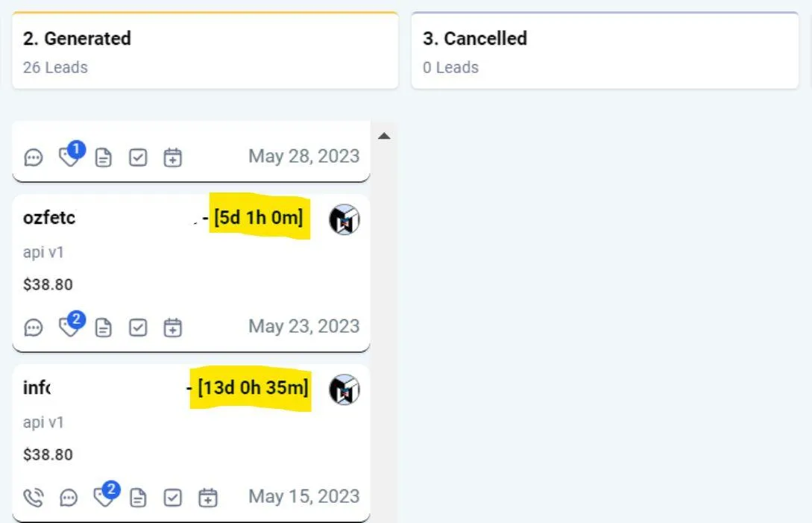Viewport: 812px width, 523px height.
Task: Click the scroll up arrow in lead list
Action: pyautogui.click(x=384, y=137)
